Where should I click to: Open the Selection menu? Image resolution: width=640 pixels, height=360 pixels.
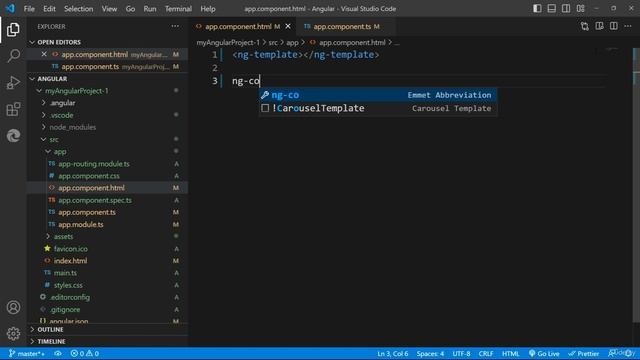point(78,9)
